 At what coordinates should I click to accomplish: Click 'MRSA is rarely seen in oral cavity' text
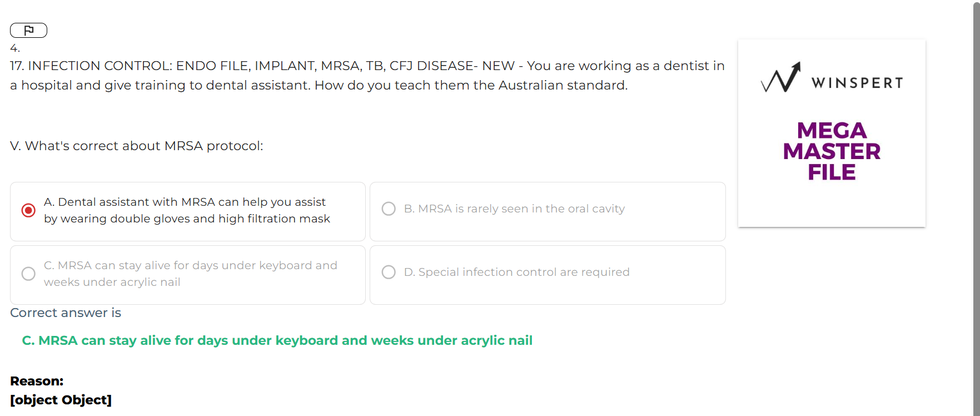[x=514, y=209]
